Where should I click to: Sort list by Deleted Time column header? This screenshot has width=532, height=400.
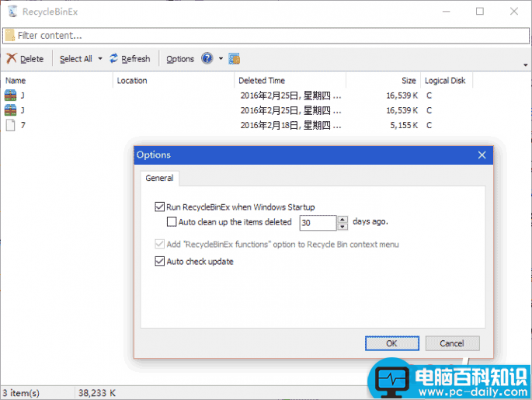tap(262, 81)
